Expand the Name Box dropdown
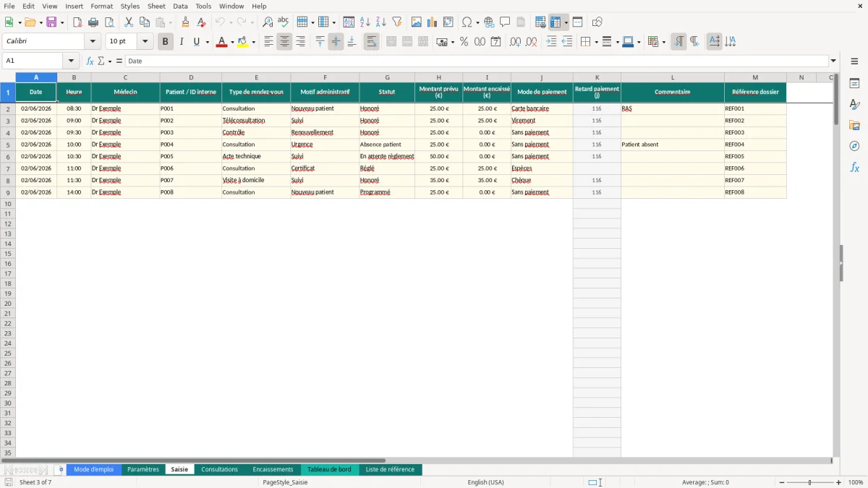868x488 pixels. [71, 61]
